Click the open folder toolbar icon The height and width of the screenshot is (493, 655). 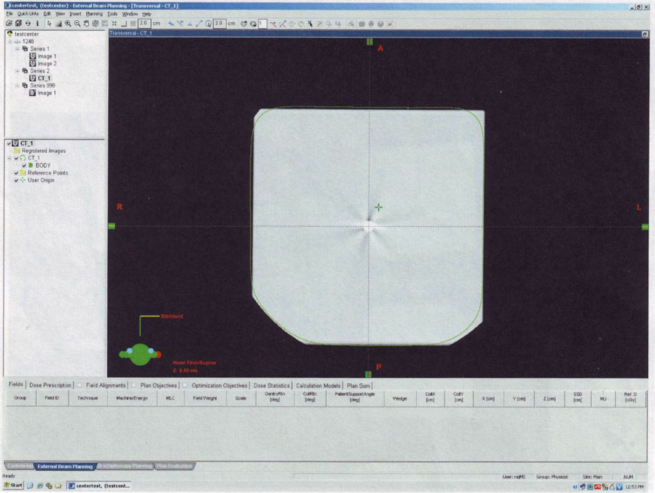pos(9,22)
